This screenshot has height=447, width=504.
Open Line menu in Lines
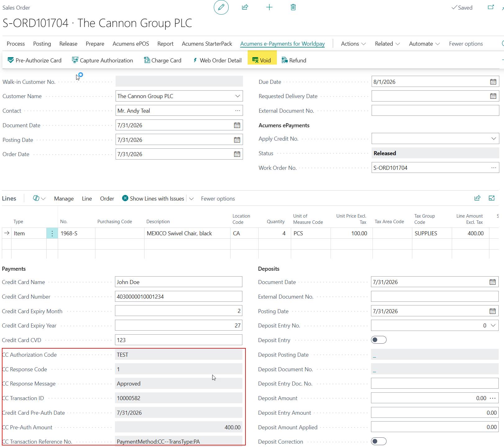click(87, 199)
